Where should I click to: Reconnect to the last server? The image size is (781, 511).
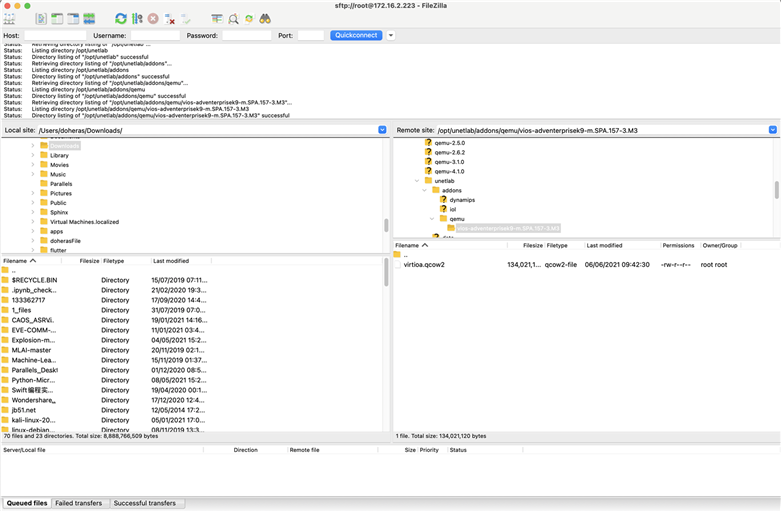[186, 19]
